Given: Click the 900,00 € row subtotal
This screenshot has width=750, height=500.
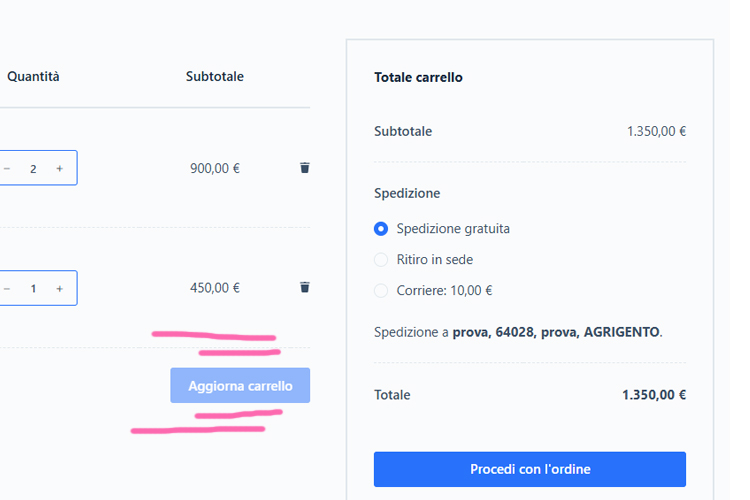Looking at the screenshot, I should coord(214,168).
